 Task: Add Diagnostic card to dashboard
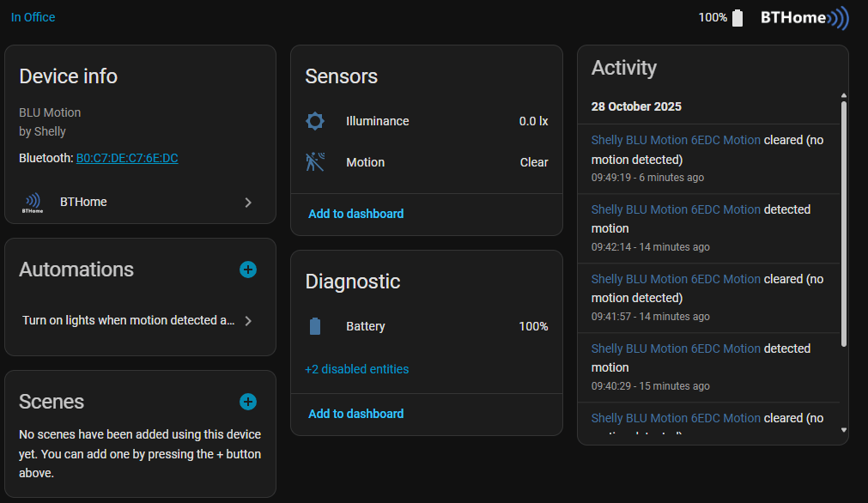(x=355, y=414)
